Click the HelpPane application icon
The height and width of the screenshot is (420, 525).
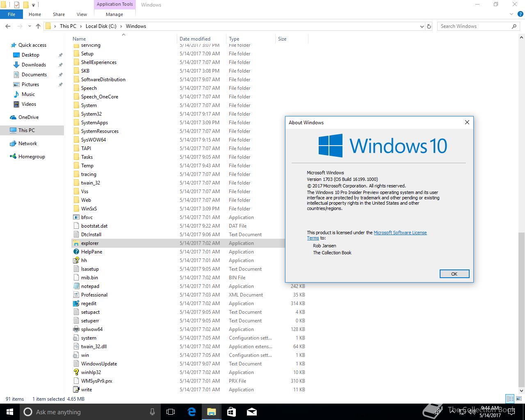point(76,252)
